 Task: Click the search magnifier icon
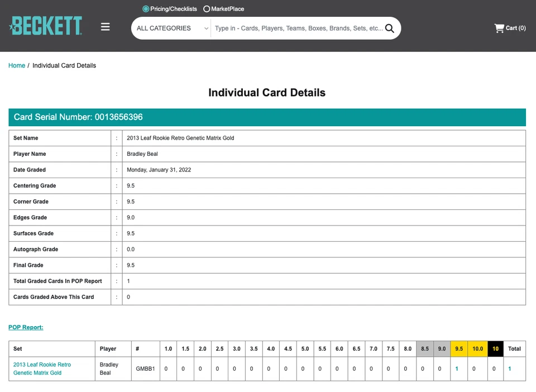(x=390, y=28)
